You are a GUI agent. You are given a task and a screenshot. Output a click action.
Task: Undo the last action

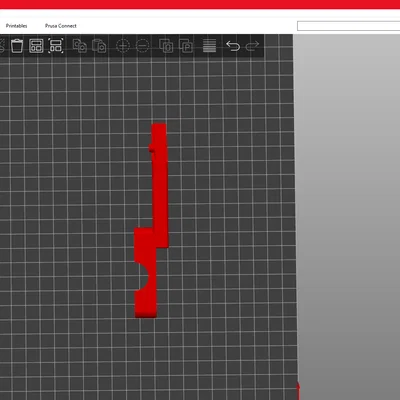tap(233, 46)
